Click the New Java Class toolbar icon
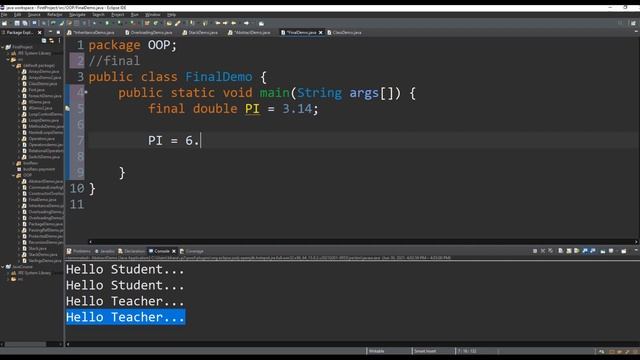The image size is (640, 360). tap(156, 23)
